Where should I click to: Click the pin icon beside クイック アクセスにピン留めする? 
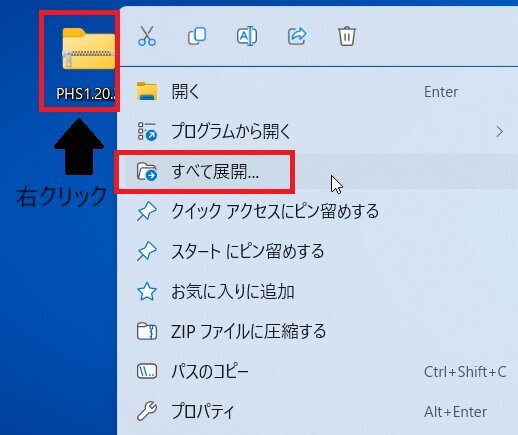click(147, 211)
